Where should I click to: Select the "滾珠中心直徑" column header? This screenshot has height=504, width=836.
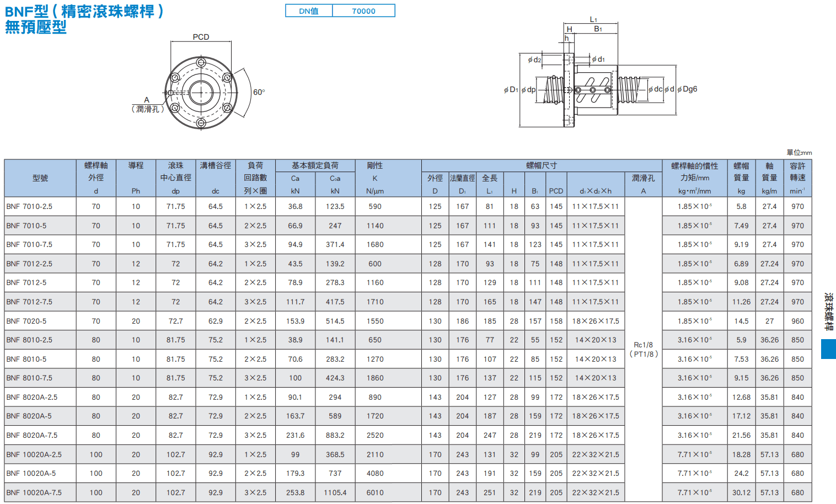pos(176,178)
